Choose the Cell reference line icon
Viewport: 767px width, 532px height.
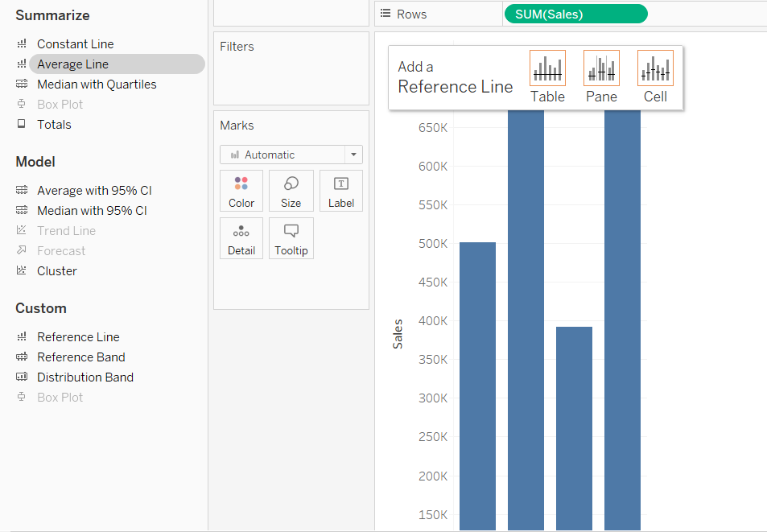coord(655,68)
